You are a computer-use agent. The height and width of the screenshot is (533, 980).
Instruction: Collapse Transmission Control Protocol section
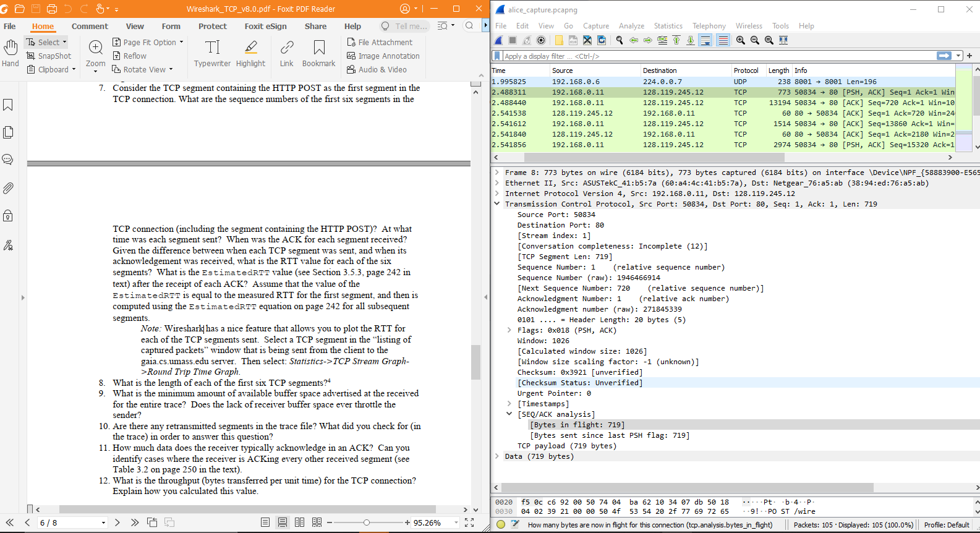[497, 204]
